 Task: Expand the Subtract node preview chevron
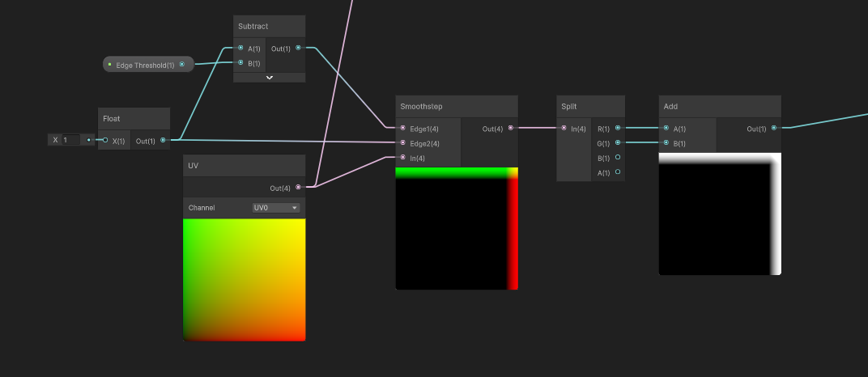(270, 78)
